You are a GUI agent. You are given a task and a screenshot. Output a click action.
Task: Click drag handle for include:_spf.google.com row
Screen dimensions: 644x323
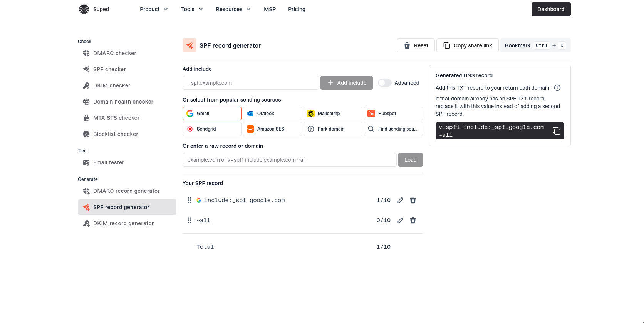pyautogui.click(x=190, y=200)
